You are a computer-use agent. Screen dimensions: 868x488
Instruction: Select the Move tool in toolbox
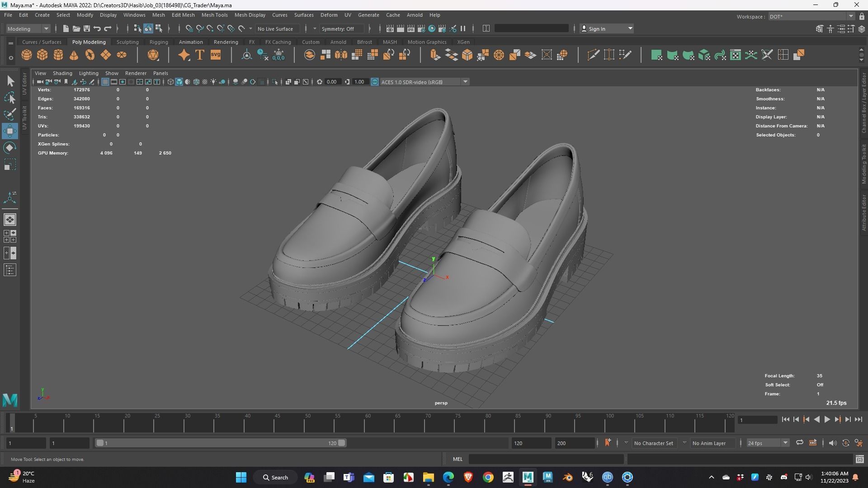(10, 131)
